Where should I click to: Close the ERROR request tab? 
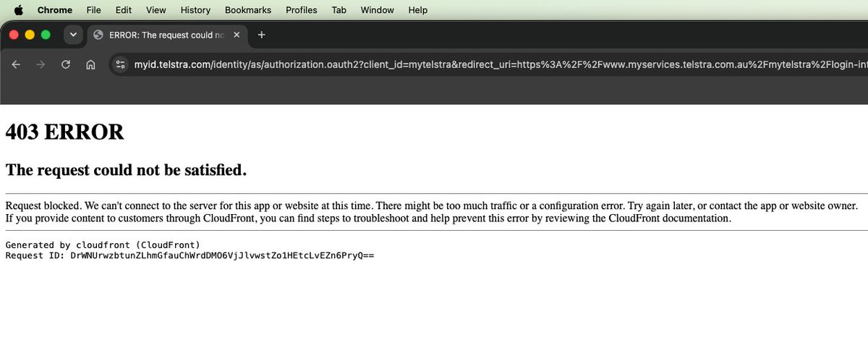tap(237, 35)
